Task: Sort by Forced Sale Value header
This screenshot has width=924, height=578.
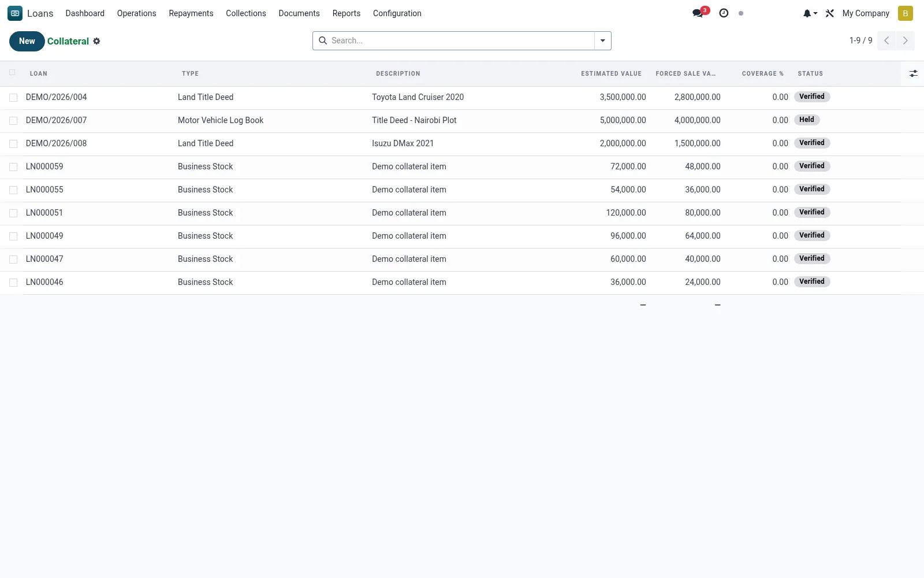Action: (x=685, y=73)
